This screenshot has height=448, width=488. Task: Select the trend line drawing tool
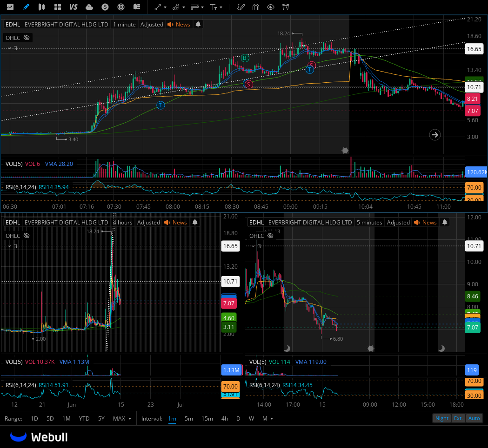click(158, 7)
